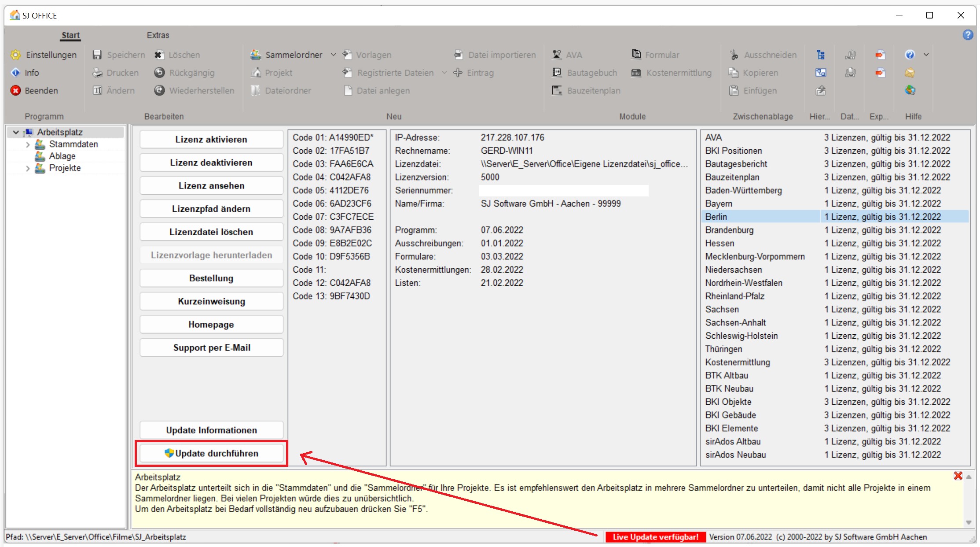Viewport: 980px width, 547px height.
Task: Switch to the Extras ribbon tab
Action: pos(158,35)
